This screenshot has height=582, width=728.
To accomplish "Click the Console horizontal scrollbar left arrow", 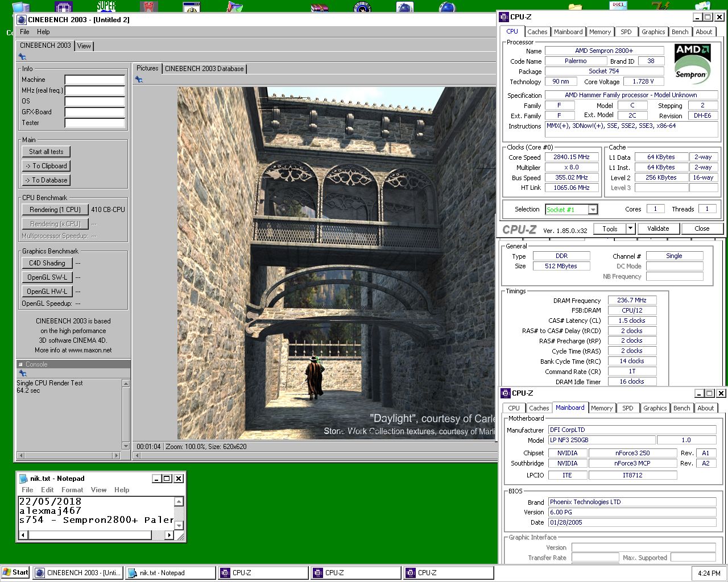I will (21, 455).
